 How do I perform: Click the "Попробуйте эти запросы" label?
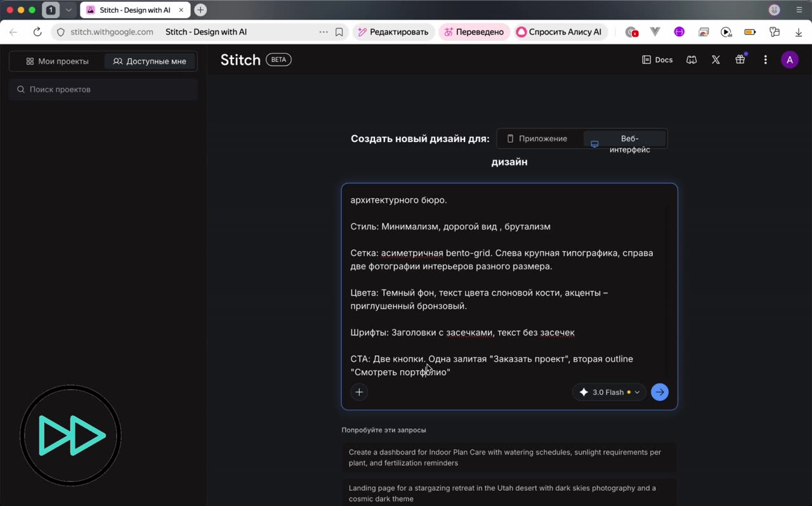[x=384, y=430]
